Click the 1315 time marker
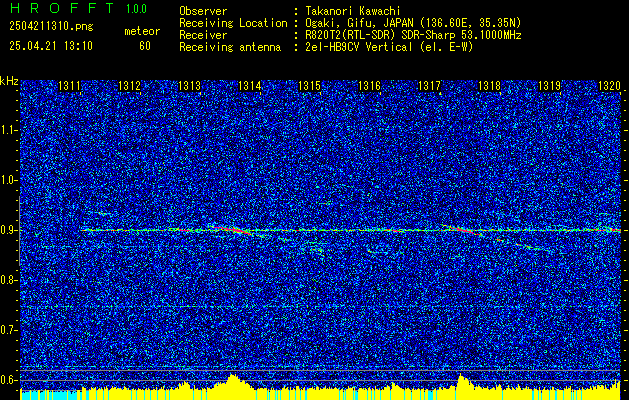The image size is (629, 400). (x=310, y=85)
